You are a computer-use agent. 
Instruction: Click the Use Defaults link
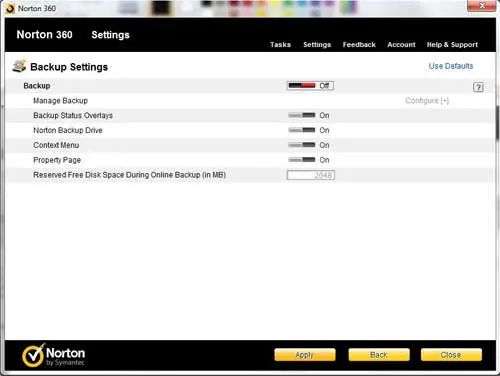[x=451, y=66]
